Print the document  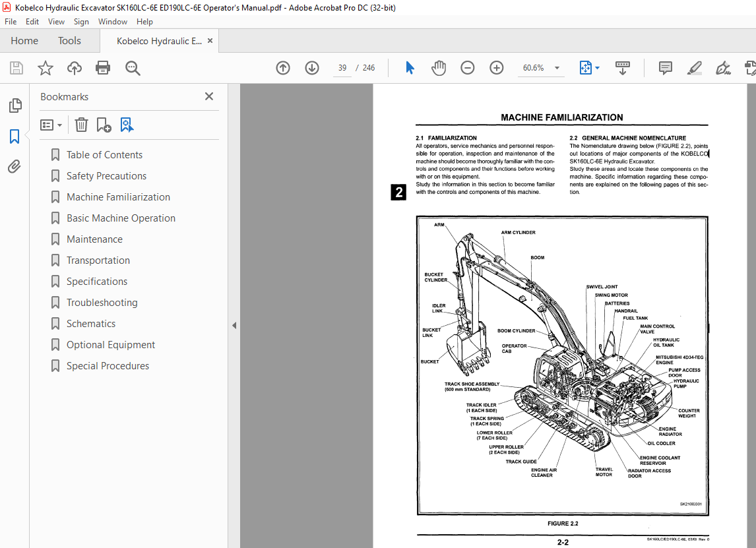pyautogui.click(x=103, y=68)
